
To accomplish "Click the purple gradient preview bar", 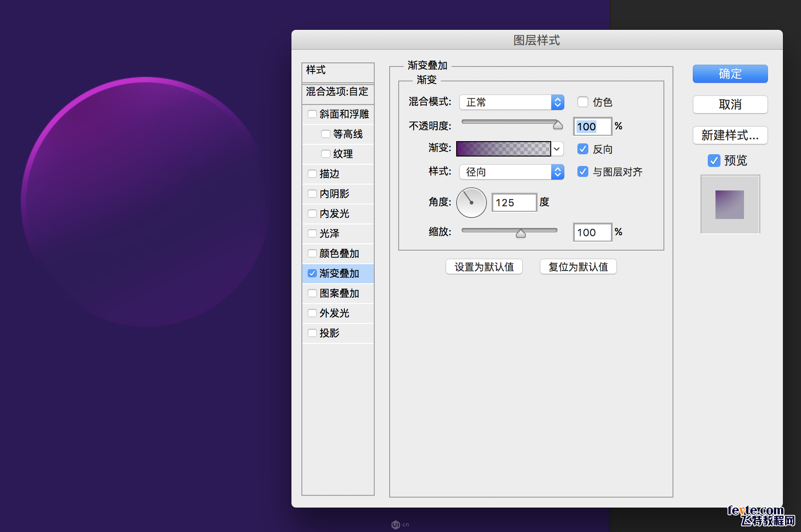I will [x=503, y=149].
